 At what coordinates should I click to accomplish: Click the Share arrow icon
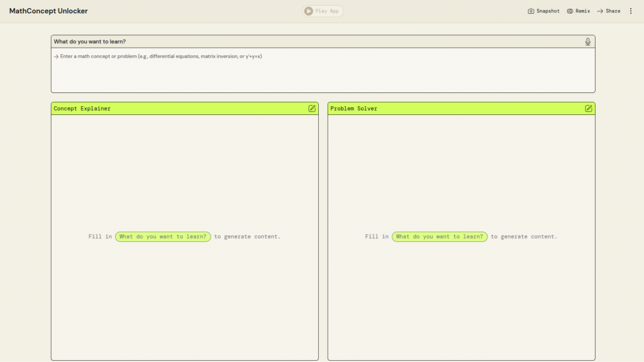pyautogui.click(x=600, y=11)
